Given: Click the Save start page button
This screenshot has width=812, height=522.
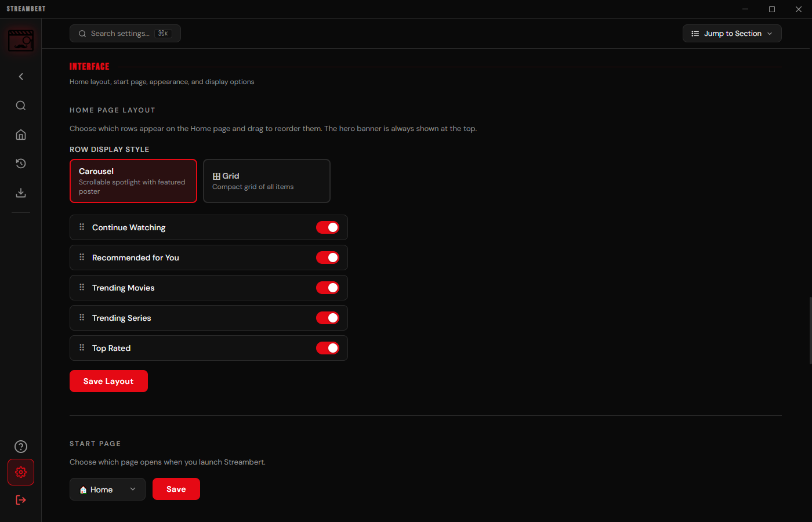Looking at the screenshot, I should [176, 489].
